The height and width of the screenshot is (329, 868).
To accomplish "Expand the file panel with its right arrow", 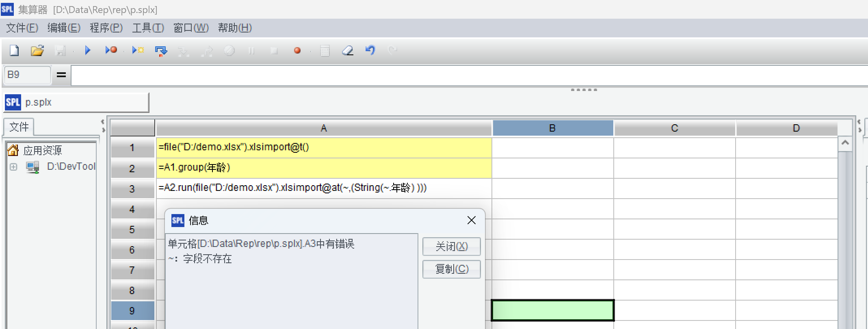I will [x=104, y=130].
